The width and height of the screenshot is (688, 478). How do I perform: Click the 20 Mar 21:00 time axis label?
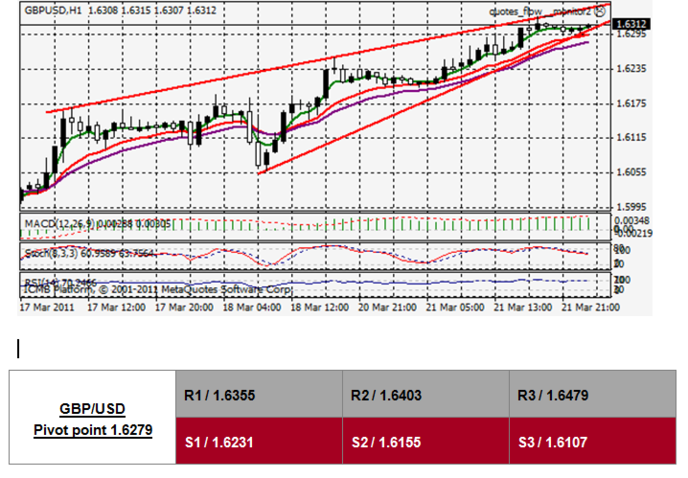coord(386,309)
